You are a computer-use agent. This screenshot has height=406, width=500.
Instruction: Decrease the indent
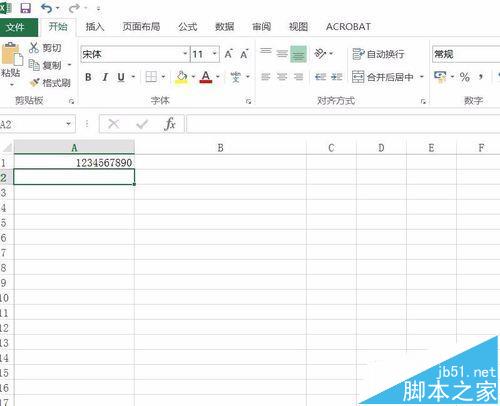coord(320,77)
